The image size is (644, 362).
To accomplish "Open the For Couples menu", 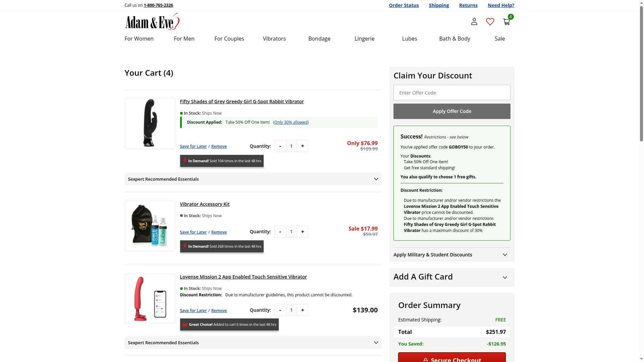I will click(229, 39).
